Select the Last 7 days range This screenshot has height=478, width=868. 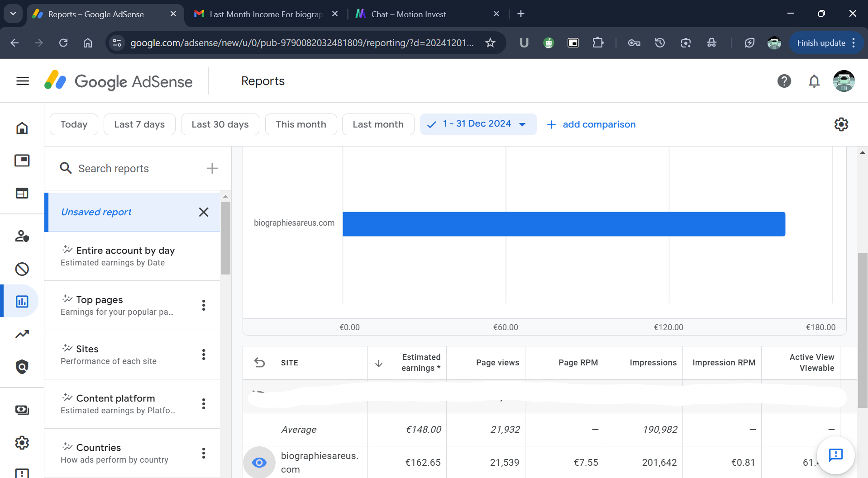pos(139,124)
